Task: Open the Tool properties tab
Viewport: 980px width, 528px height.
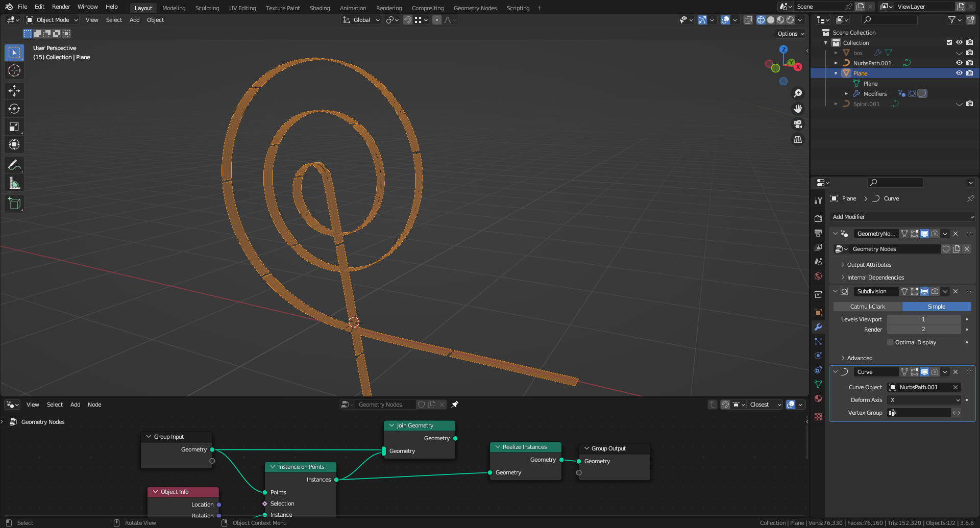Action: pyautogui.click(x=818, y=200)
